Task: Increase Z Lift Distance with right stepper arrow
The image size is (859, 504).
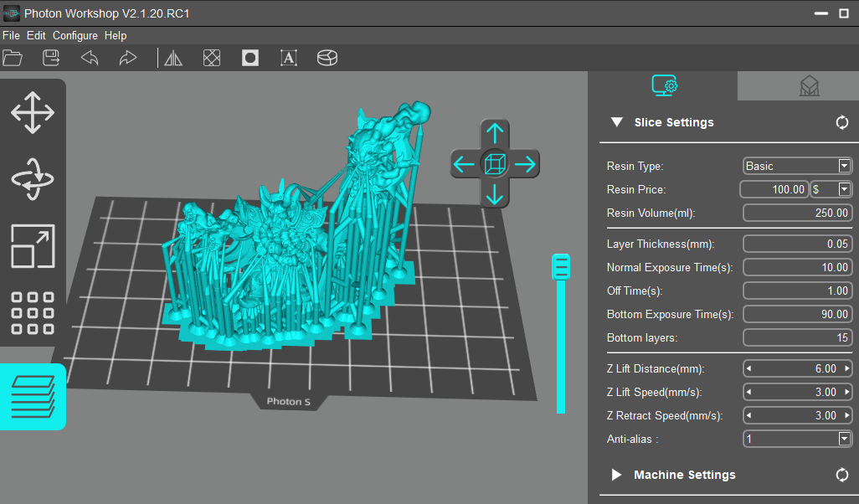Action: (x=846, y=368)
